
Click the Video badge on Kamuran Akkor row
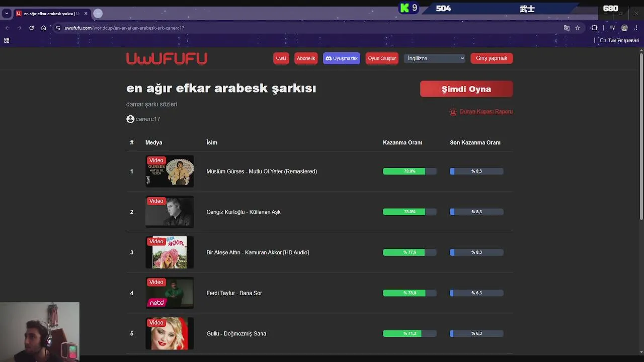pos(156,242)
